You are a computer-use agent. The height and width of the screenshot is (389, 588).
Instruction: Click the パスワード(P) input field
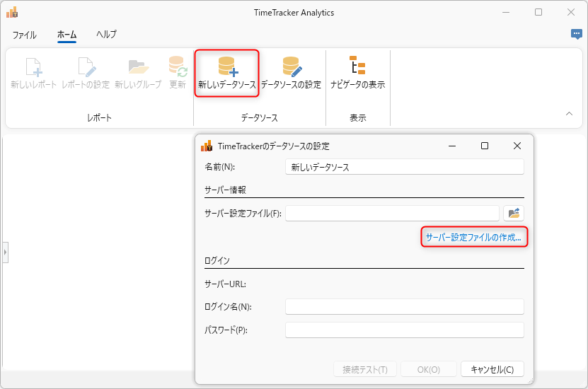click(x=404, y=330)
